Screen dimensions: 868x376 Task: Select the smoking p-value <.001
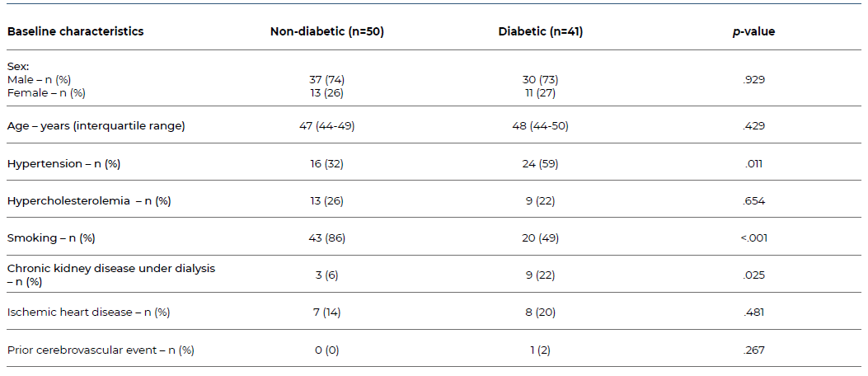pos(753,237)
